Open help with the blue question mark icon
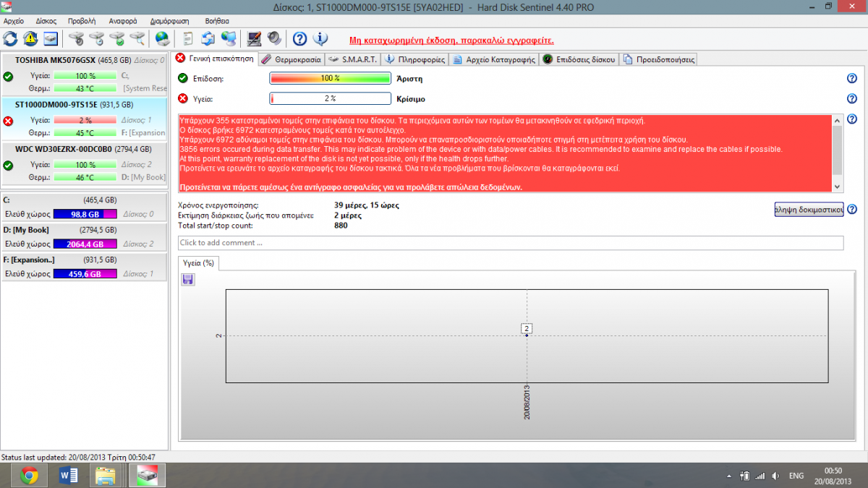 click(x=300, y=38)
